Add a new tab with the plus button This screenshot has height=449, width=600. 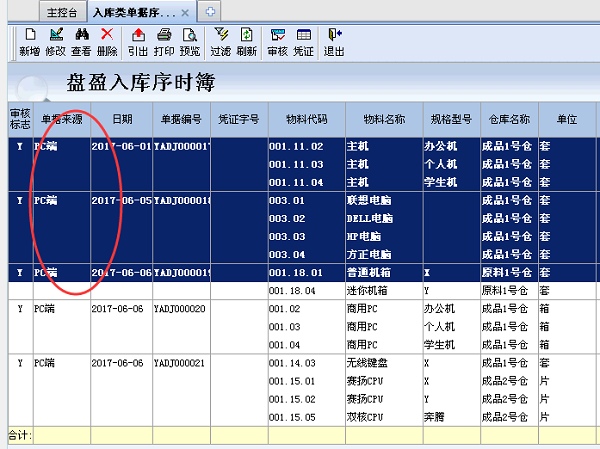(209, 12)
